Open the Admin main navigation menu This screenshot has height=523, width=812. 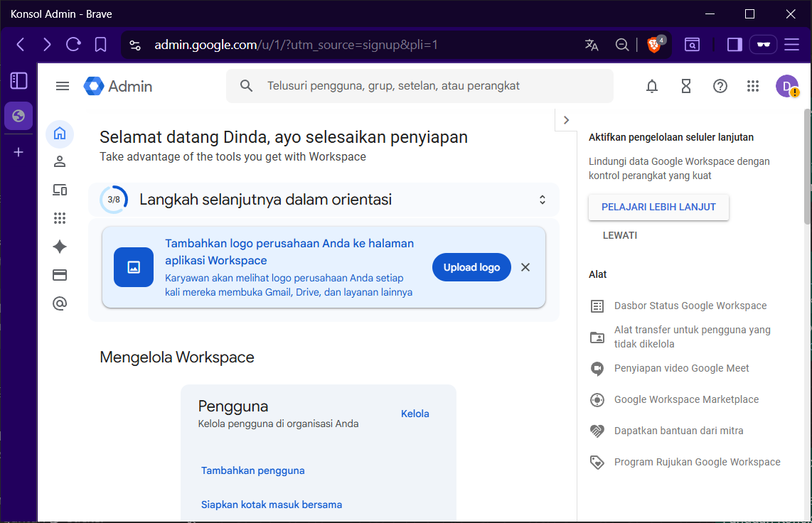point(62,86)
